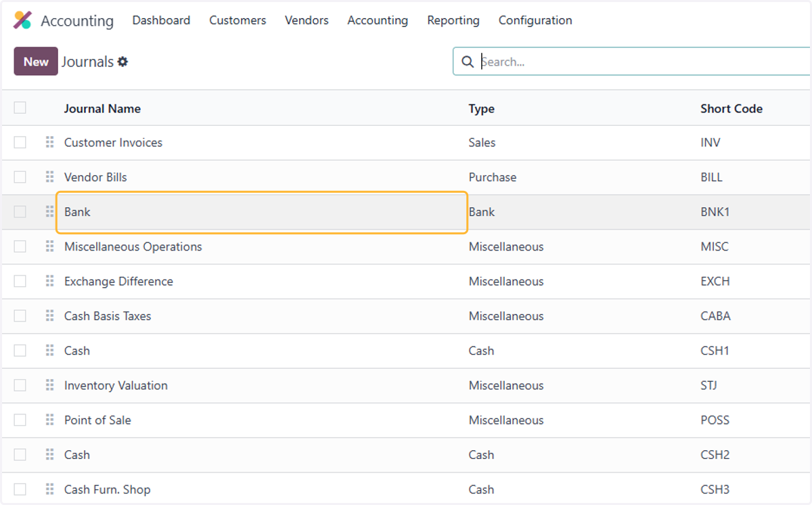Open the Customer Invoices journal
The height and width of the screenshot is (505, 812).
click(x=113, y=142)
